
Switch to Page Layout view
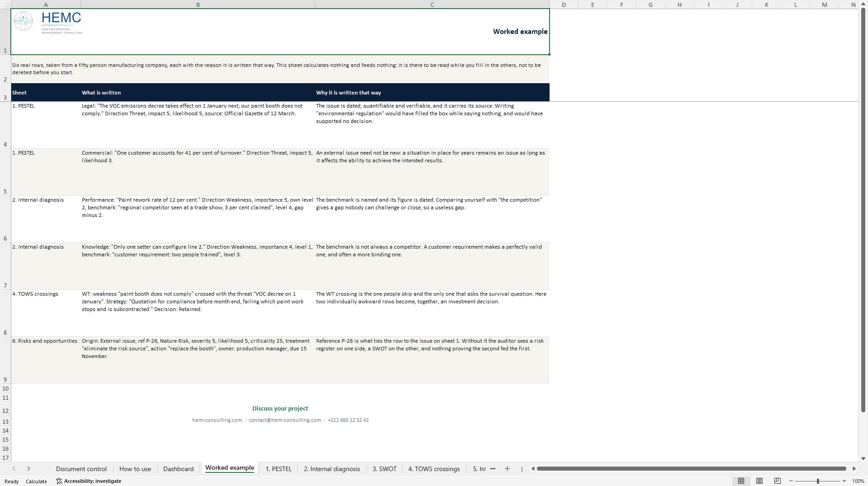[x=759, y=481]
